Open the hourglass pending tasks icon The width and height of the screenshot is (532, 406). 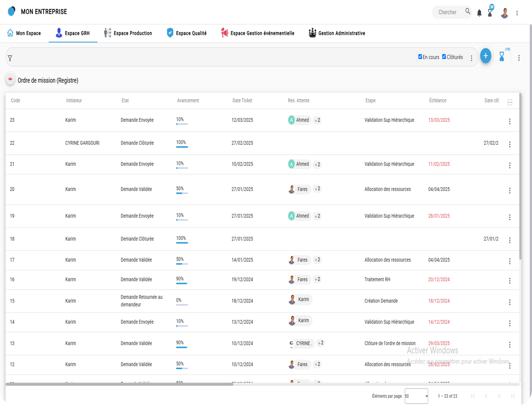(502, 57)
